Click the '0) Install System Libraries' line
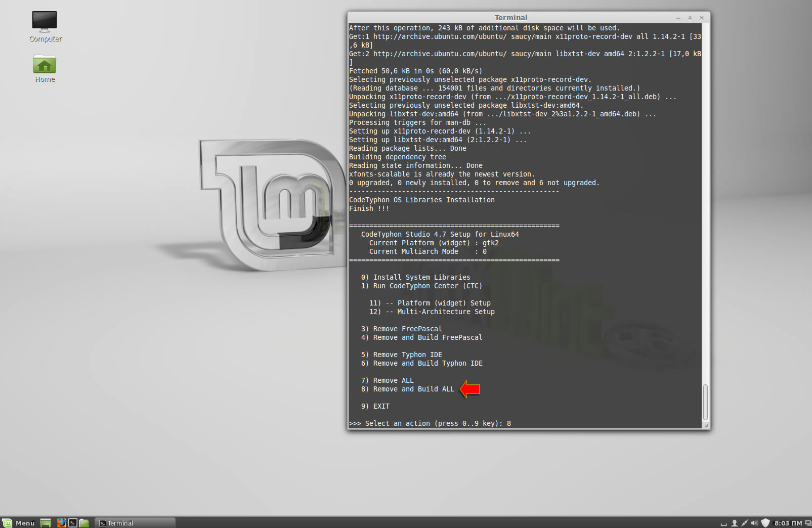Viewport: 812px width, 528px height. click(x=415, y=277)
